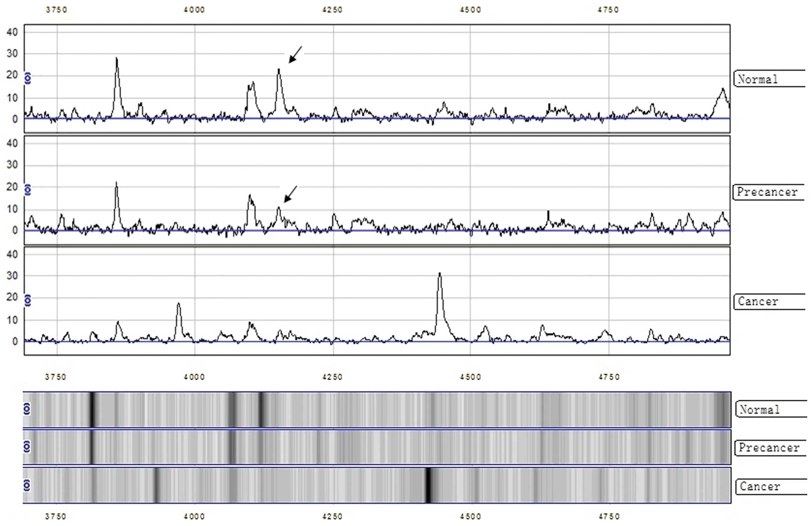Click darkest band in the Cancer gel lane
Screen dimensions: 812x526
pos(428,485)
